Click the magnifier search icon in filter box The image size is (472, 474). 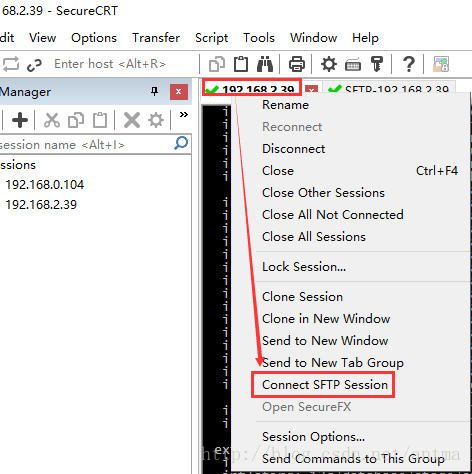(x=181, y=144)
